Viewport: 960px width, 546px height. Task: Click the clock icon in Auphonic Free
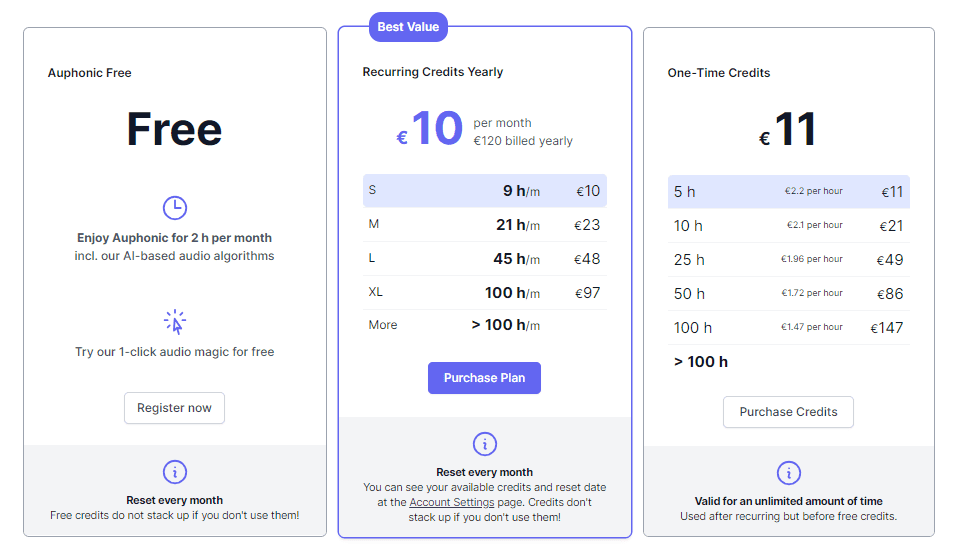tap(174, 208)
